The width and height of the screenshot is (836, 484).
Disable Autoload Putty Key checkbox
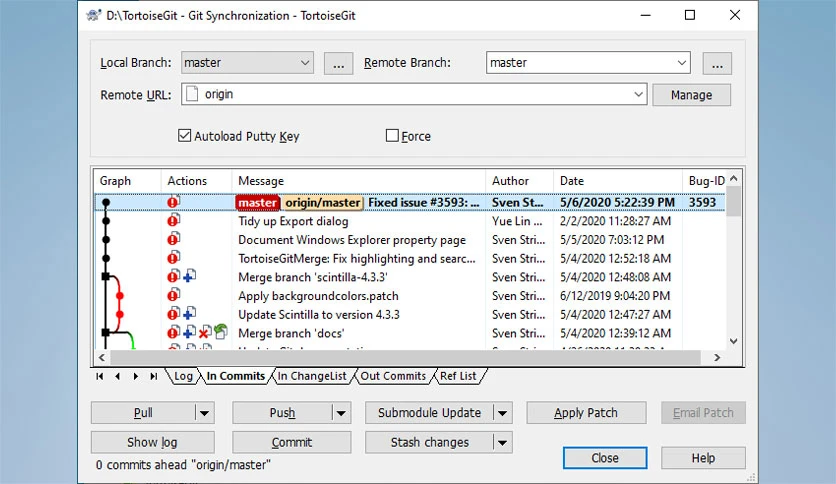[x=184, y=135]
